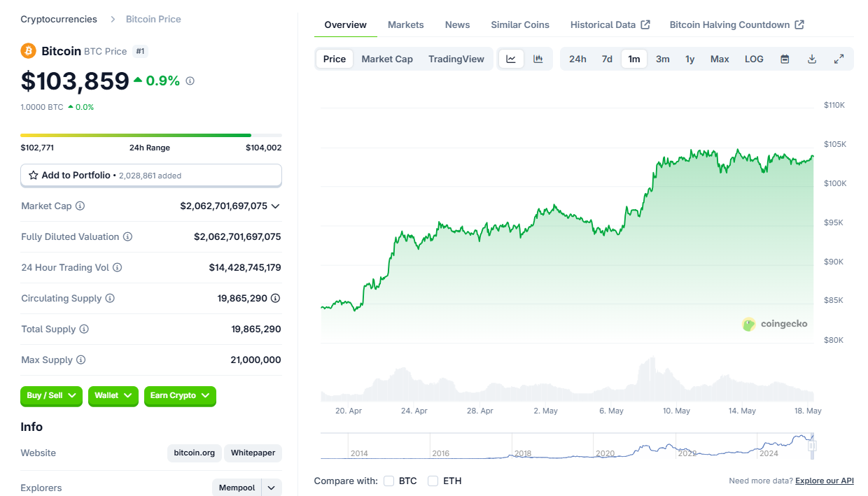This screenshot has width=868, height=496.
Task: Click the breadcrumb chevron separator
Action: click(x=111, y=20)
